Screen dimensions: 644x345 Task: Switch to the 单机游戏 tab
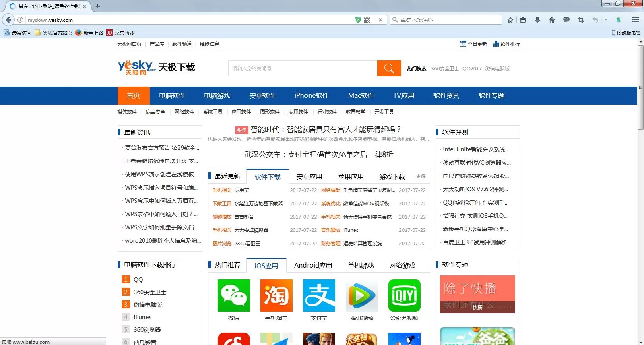tap(361, 265)
